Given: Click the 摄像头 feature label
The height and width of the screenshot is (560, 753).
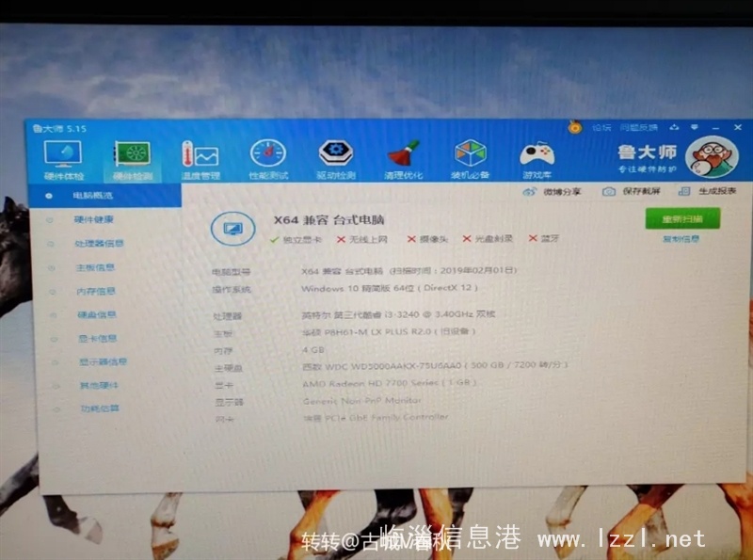Looking at the screenshot, I should click(428, 239).
